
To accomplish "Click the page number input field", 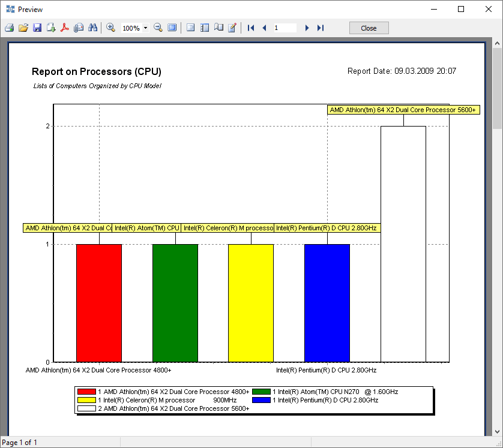I will (285, 28).
